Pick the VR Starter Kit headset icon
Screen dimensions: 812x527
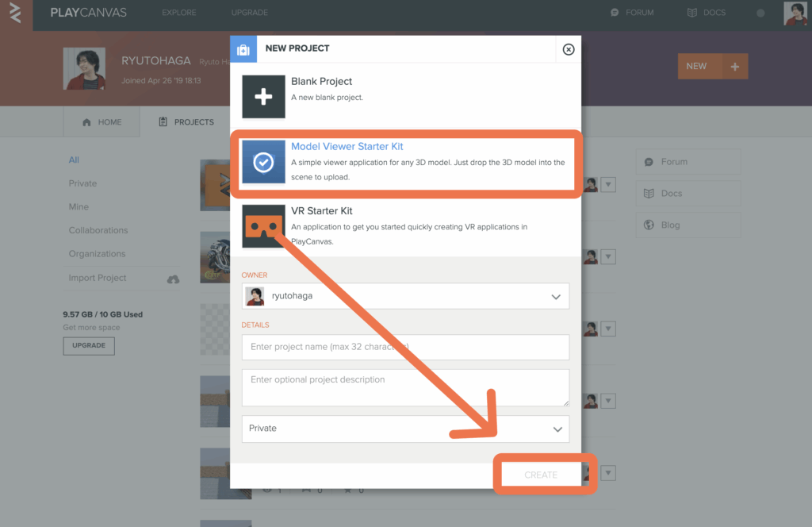pyautogui.click(x=263, y=226)
